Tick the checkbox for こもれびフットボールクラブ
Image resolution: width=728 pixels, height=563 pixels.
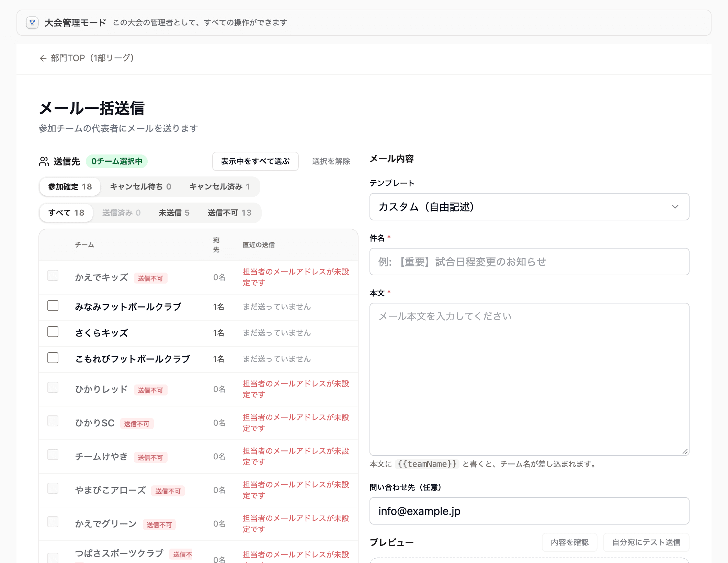click(53, 358)
